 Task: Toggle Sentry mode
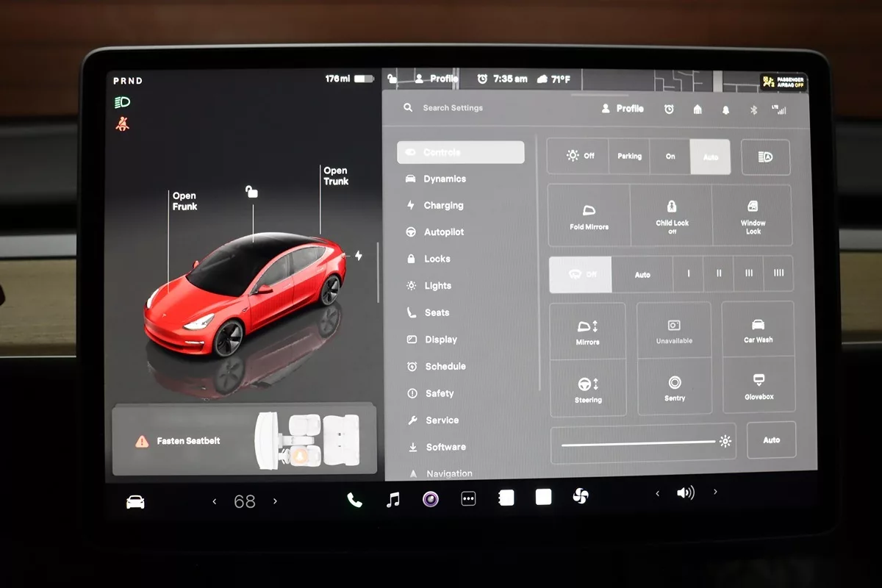point(674,387)
